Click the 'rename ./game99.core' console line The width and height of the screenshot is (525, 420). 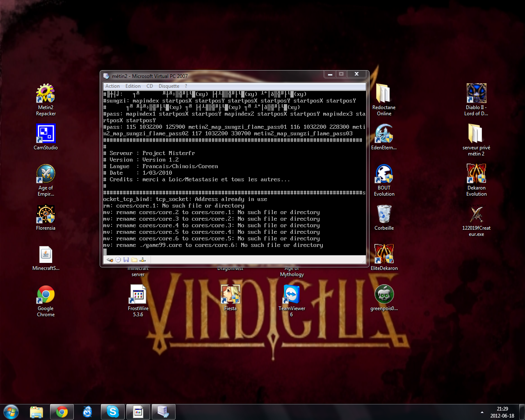(213, 245)
